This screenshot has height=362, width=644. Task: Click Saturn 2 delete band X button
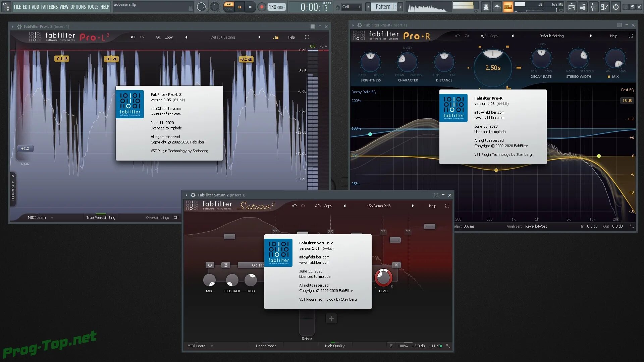[x=396, y=265]
